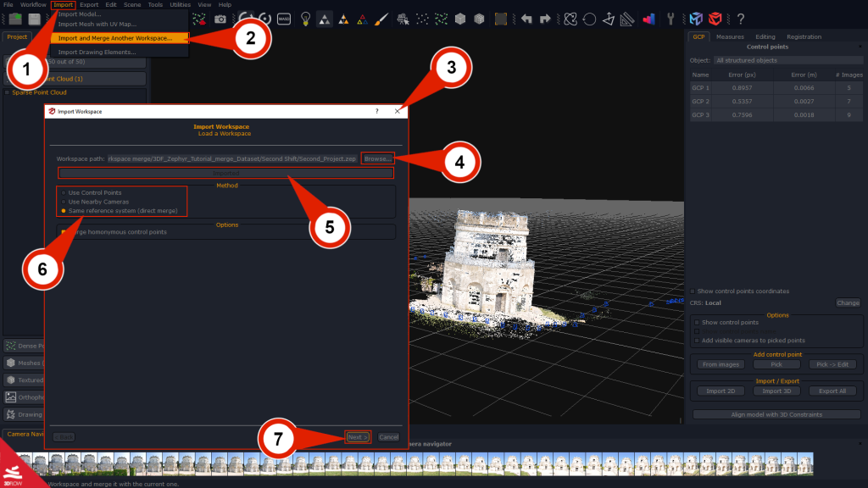Select Same reference system direct merge option
868x488 pixels.
click(x=120, y=211)
